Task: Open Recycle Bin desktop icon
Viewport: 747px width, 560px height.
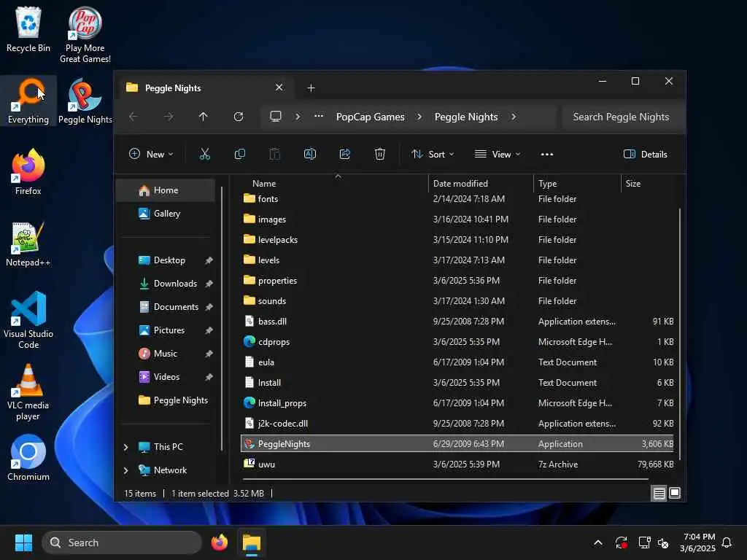Action: [x=28, y=29]
